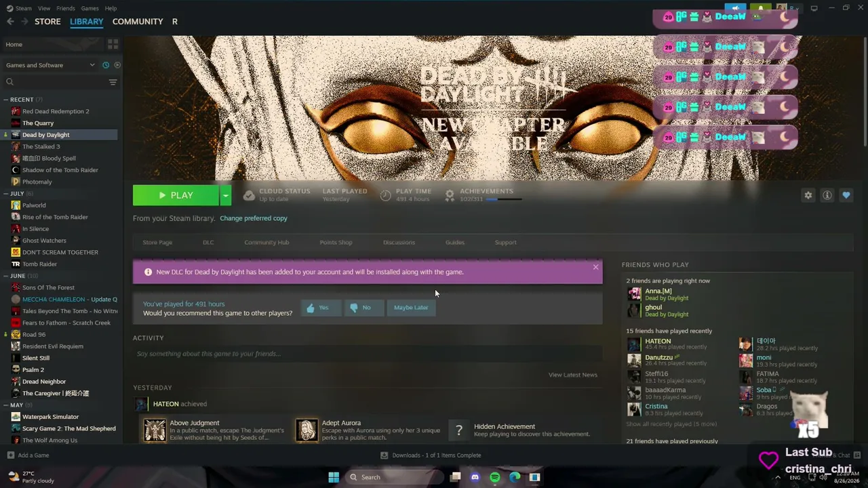Toggle favorite heart for Dead by Daylight

pyautogui.click(x=846, y=195)
